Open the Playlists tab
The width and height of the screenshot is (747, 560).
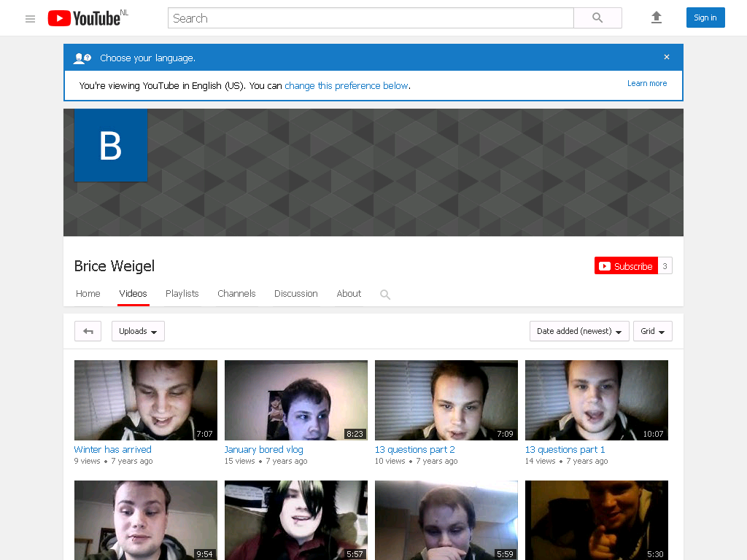click(x=182, y=293)
